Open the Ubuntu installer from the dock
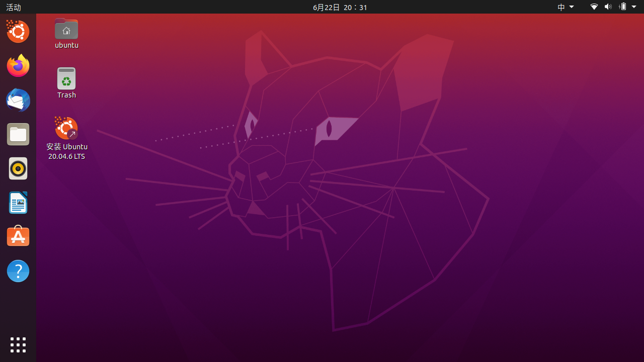 [18, 32]
